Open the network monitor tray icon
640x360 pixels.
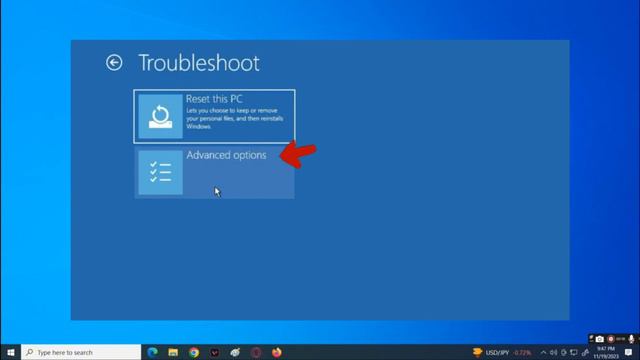point(574,353)
